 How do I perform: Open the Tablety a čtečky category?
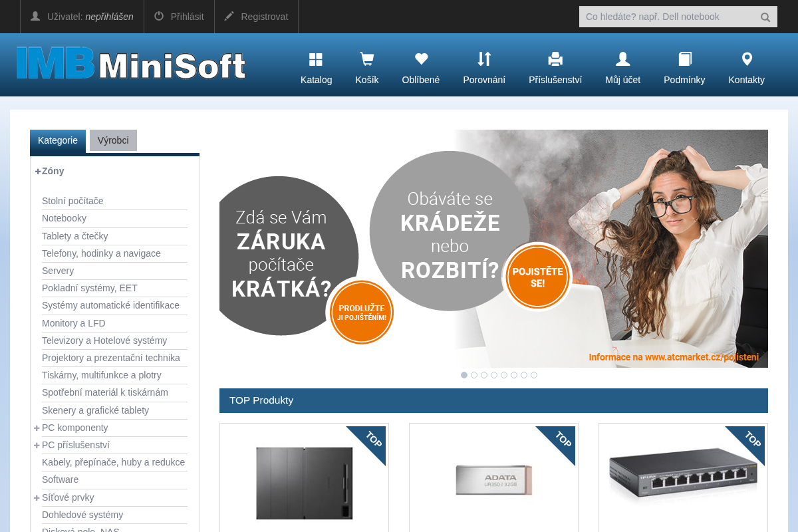point(74,236)
